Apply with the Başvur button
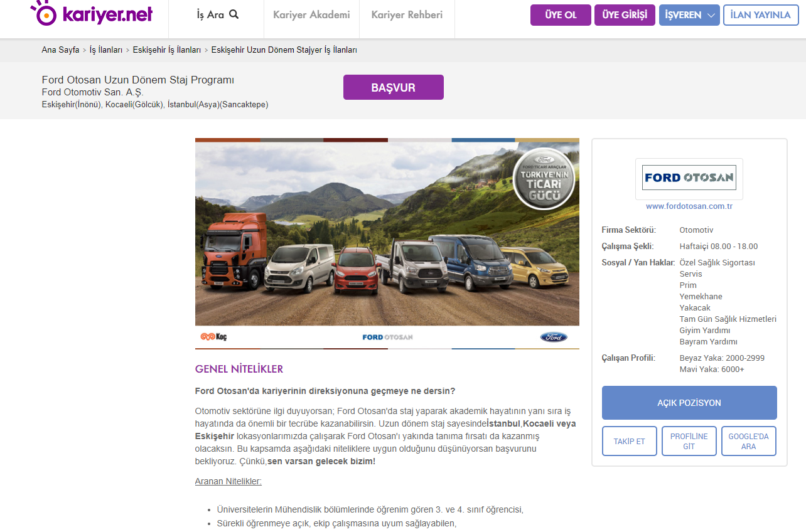The image size is (806, 532). pos(394,87)
